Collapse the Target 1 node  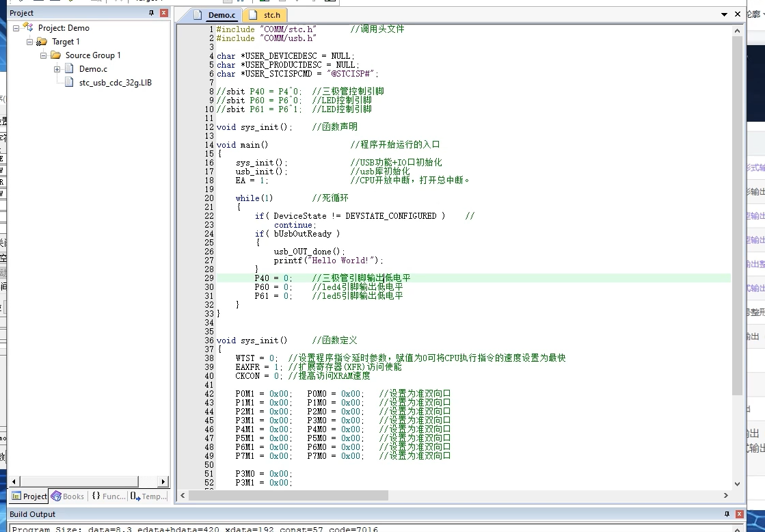tap(30, 42)
